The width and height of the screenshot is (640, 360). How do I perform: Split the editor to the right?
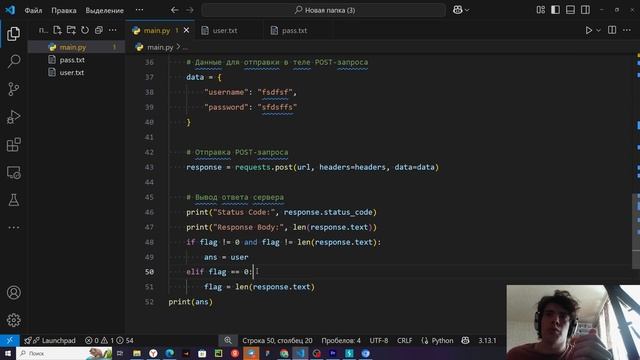coord(612,30)
